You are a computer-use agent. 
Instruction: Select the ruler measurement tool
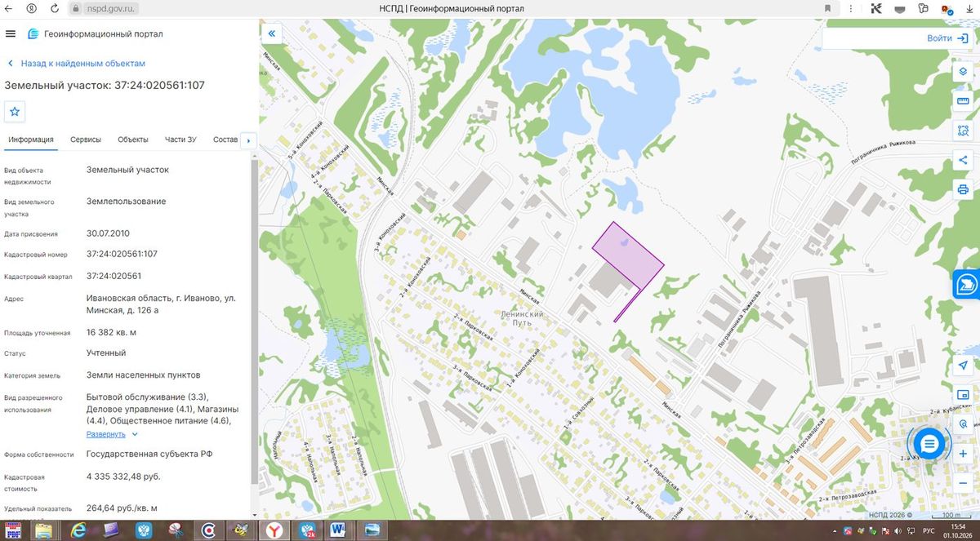(963, 101)
